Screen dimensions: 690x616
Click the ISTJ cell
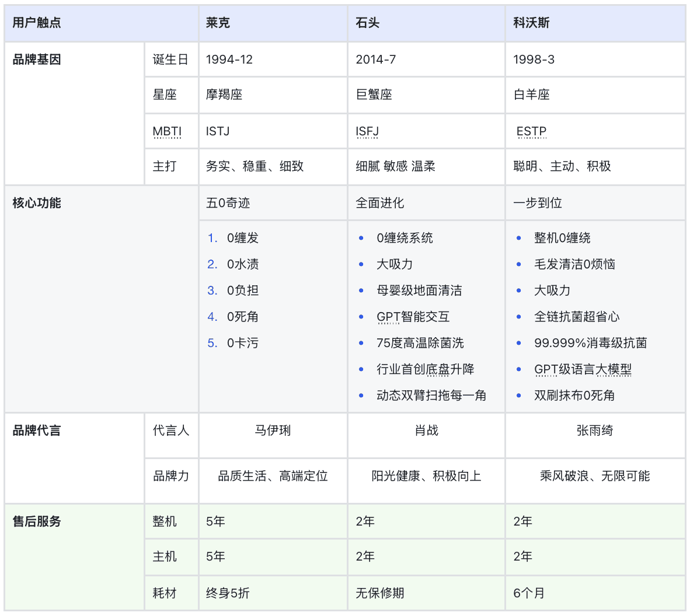273,131
